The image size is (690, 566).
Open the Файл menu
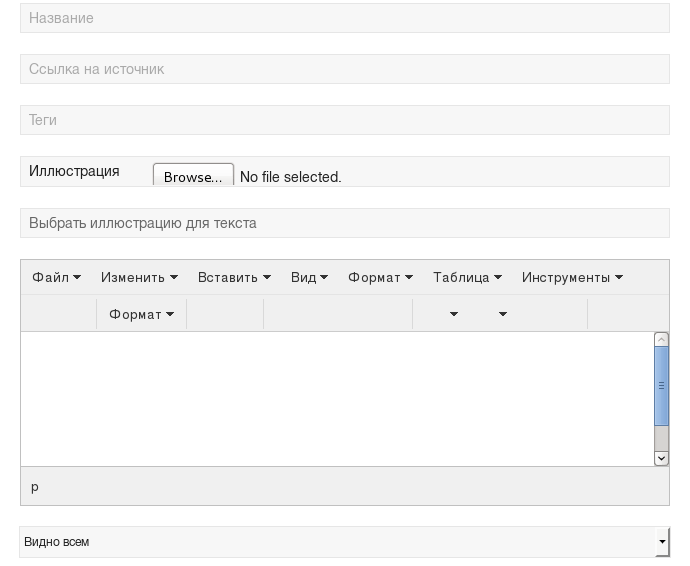point(56,277)
